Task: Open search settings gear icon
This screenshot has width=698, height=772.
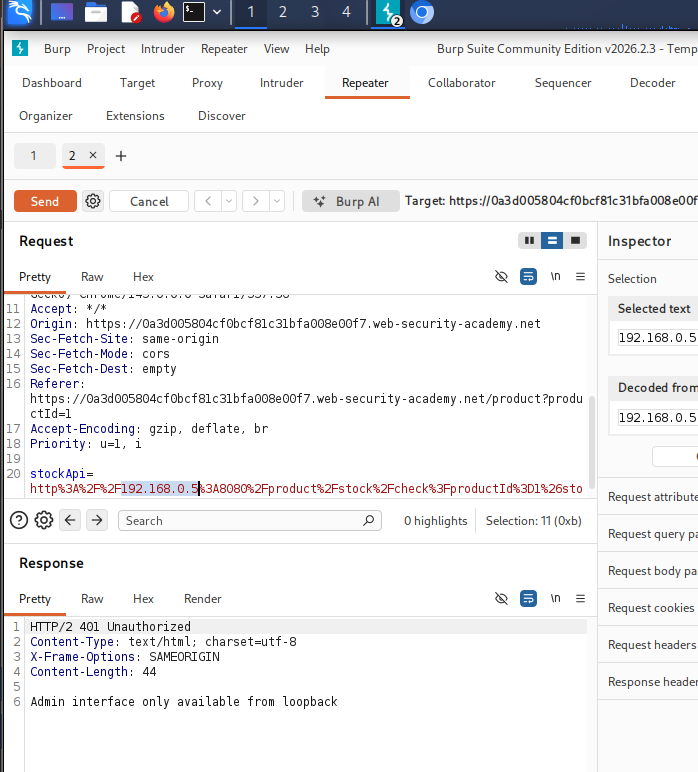Action: coord(44,520)
